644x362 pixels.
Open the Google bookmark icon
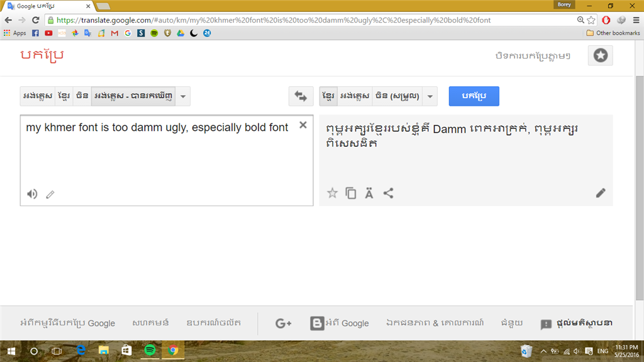coord(128,33)
